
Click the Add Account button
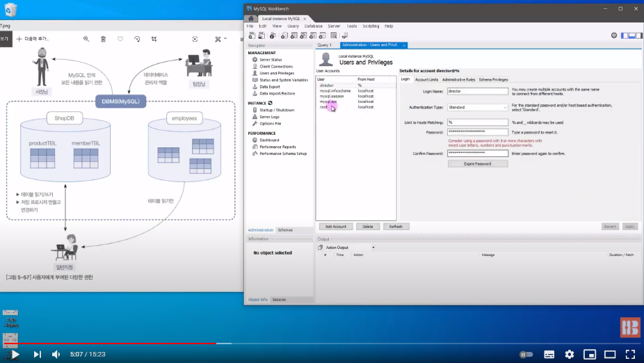tap(336, 227)
